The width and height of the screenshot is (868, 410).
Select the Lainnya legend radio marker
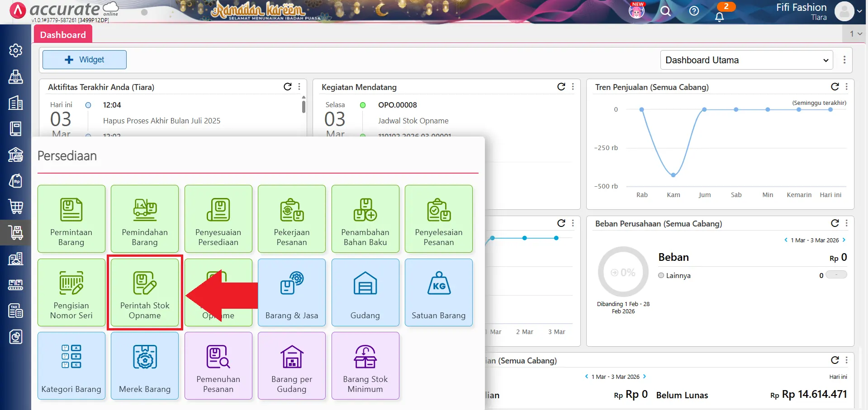(x=661, y=275)
